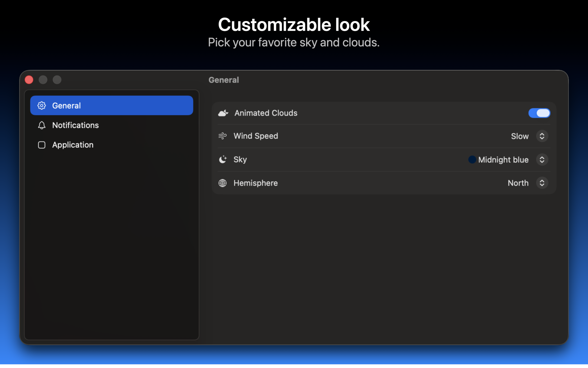
Task: Click the North hemisphere value
Action: click(518, 183)
